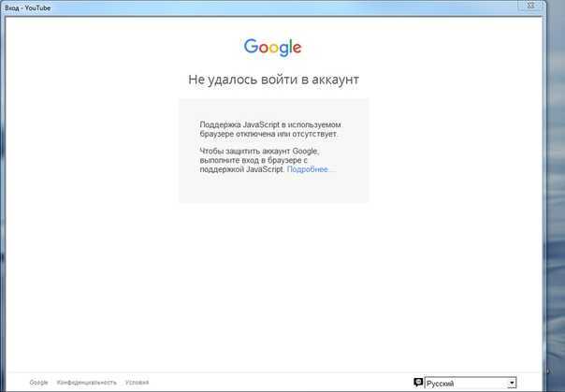Screen dimensions: 565x392
Task: Open the 'Условия' footer link
Action: [x=137, y=383]
